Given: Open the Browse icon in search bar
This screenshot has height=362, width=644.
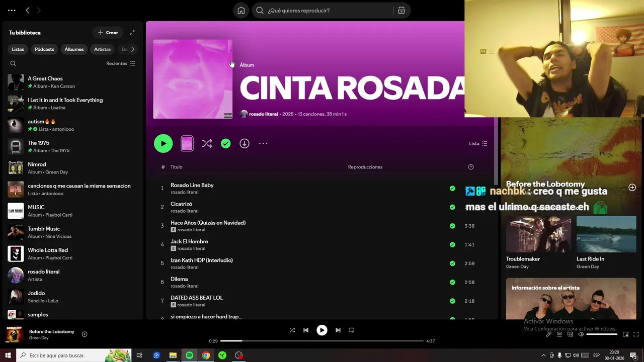Looking at the screenshot, I should (x=401, y=11).
